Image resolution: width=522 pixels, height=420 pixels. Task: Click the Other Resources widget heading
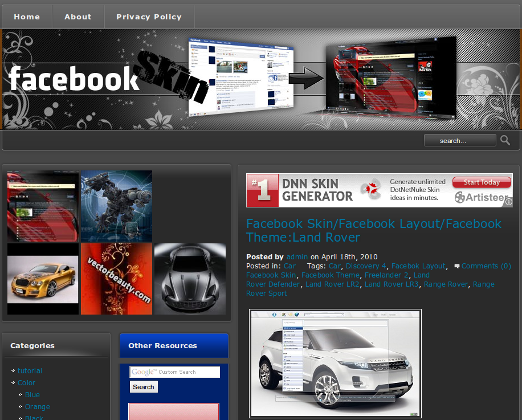coord(162,345)
